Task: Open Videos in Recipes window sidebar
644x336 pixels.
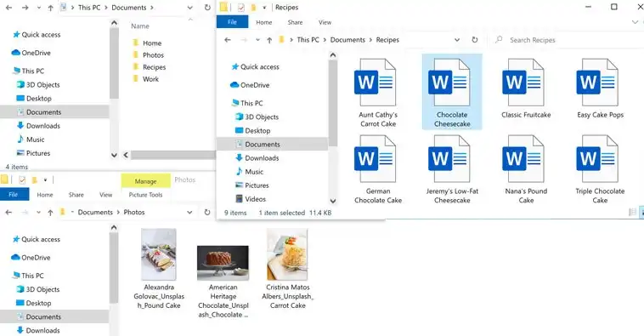Action: (251, 199)
